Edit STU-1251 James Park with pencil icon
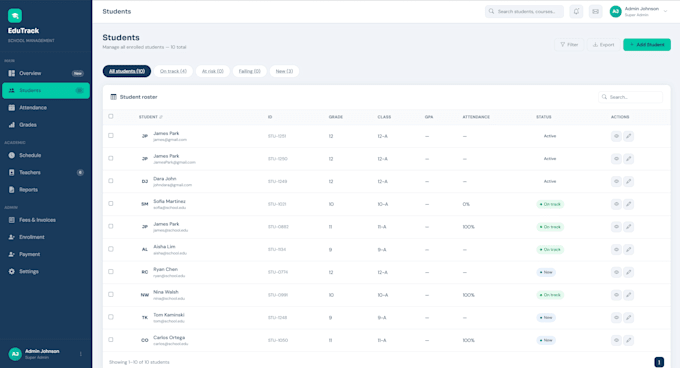 coord(628,136)
